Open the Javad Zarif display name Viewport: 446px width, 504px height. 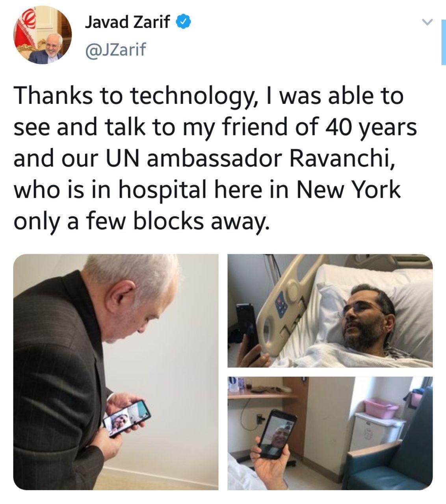coord(128,22)
